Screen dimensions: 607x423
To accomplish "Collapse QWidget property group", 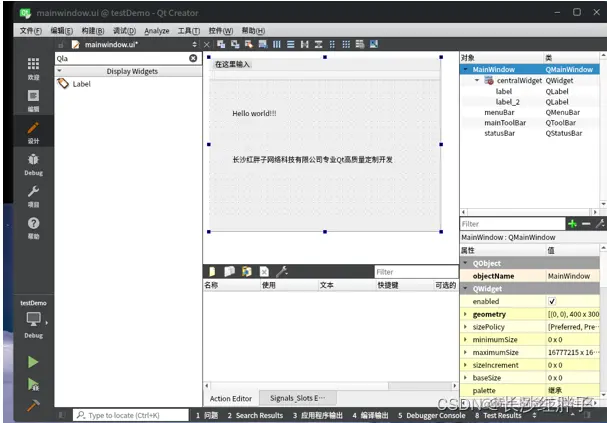I will [466, 288].
